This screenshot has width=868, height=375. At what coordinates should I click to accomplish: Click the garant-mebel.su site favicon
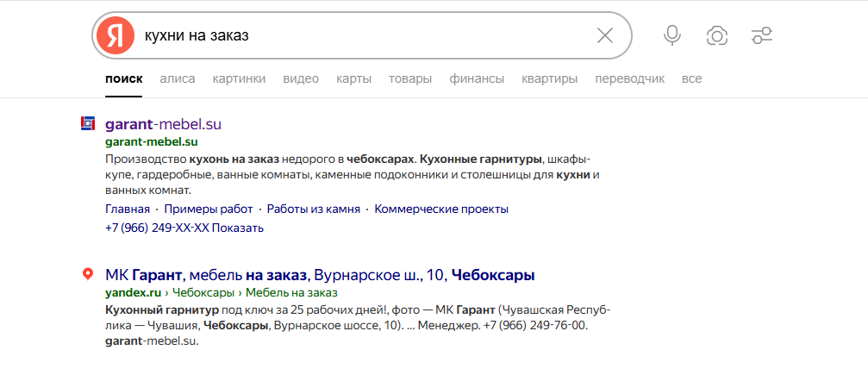(x=87, y=124)
